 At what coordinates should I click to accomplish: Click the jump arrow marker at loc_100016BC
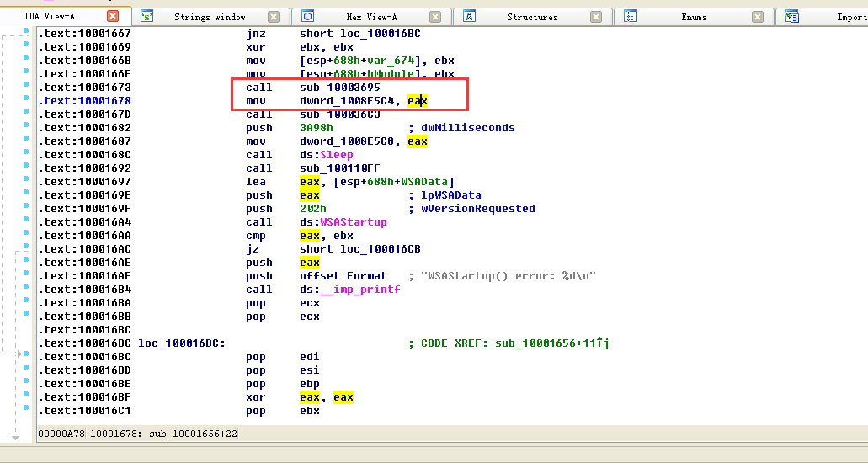coord(20,354)
